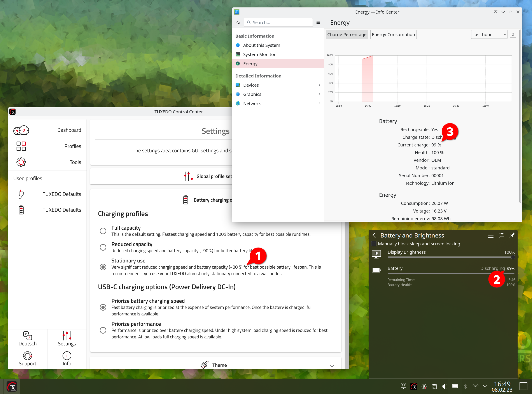Open the Profiles grid icon
The image size is (532, 394).
coord(21,146)
